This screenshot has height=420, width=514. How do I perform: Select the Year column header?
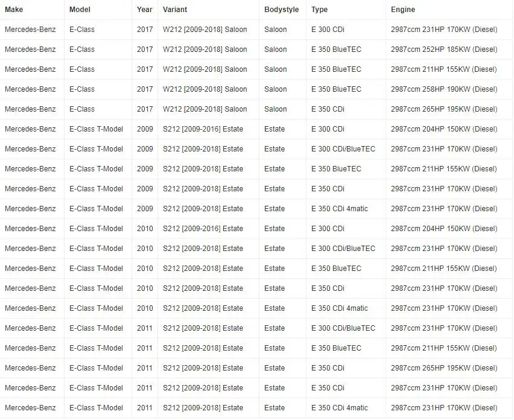tap(145, 10)
